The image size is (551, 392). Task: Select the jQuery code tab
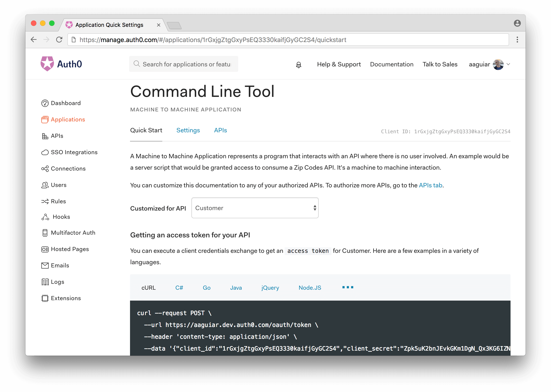[x=270, y=288]
